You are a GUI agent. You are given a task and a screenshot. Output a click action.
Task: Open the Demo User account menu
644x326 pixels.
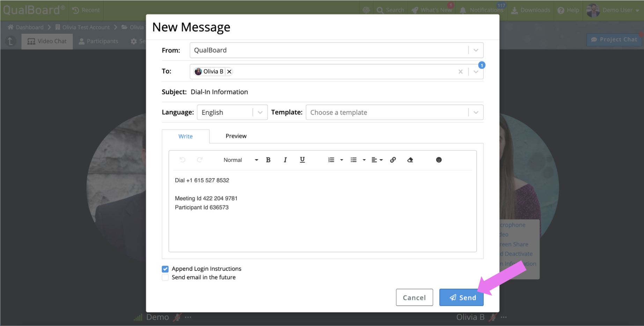[613, 10]
